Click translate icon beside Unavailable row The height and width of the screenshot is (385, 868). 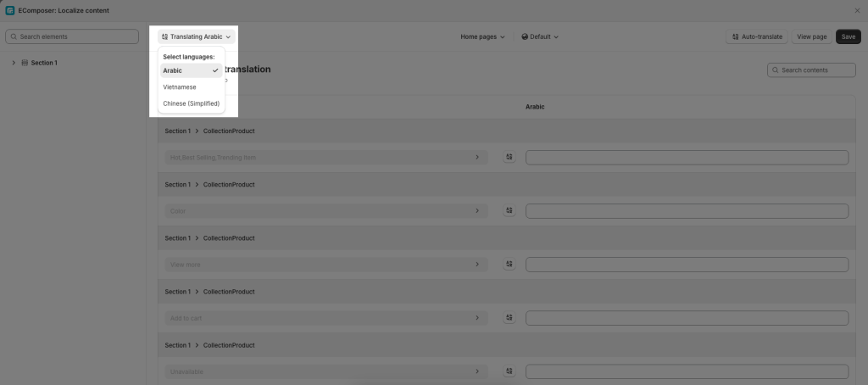(x=509, y=371)
